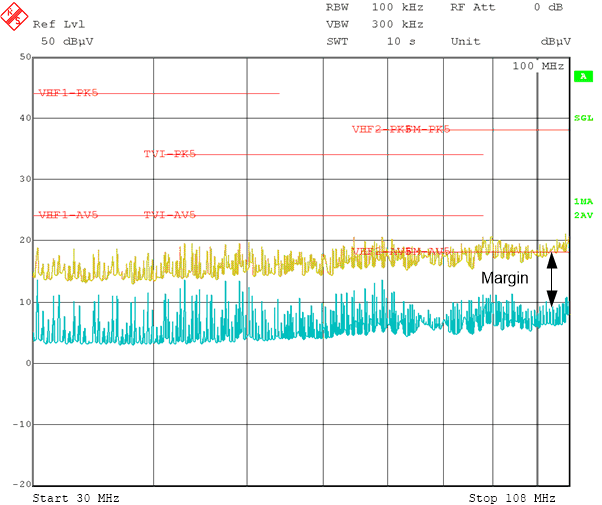Screen dimensions: 602x505
Task: Select the TVI-AV5 limit line label
Action: 169,215
